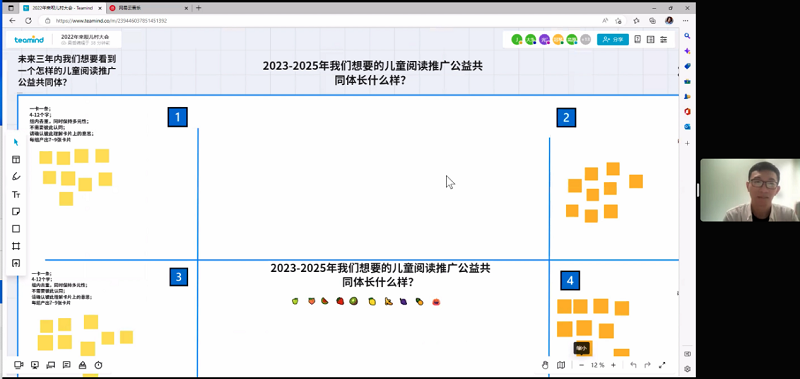Zoom in with the plus button
Screen dimensions: 800x379
pyautogui.click(x=613, y=365)
